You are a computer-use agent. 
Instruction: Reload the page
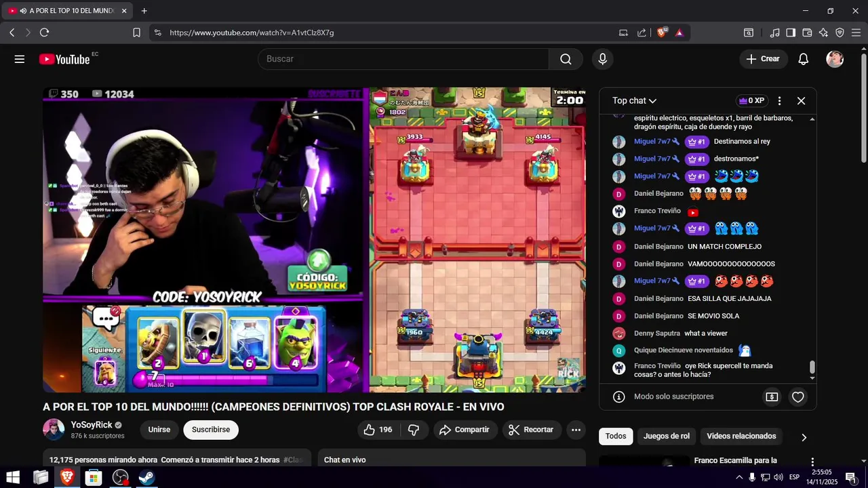(44, 33)
